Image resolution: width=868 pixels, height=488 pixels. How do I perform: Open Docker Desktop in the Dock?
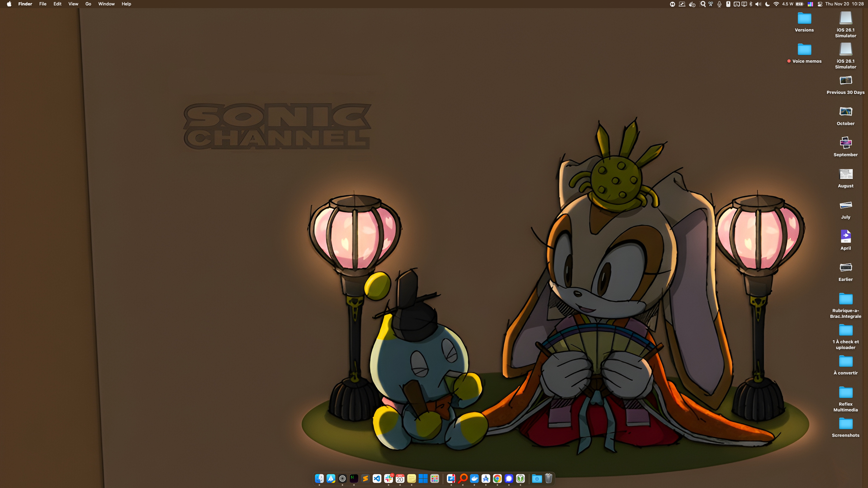coord(474,479)
